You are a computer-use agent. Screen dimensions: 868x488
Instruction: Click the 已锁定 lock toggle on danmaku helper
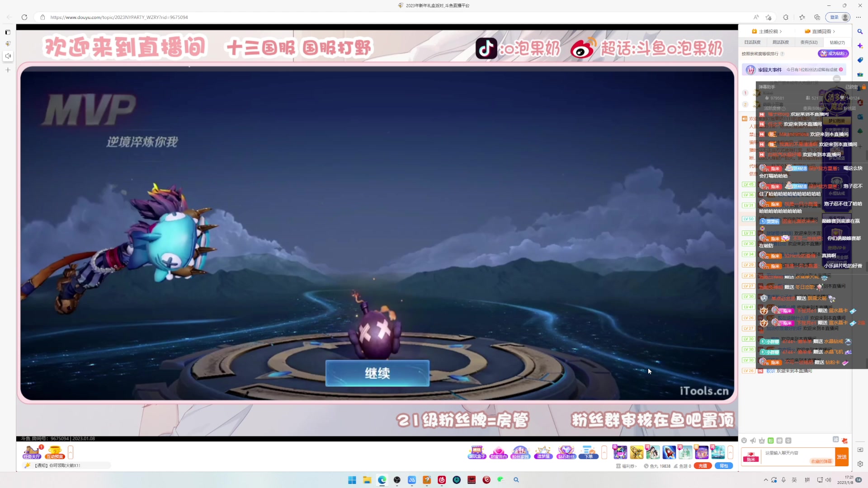pos(855,87)
